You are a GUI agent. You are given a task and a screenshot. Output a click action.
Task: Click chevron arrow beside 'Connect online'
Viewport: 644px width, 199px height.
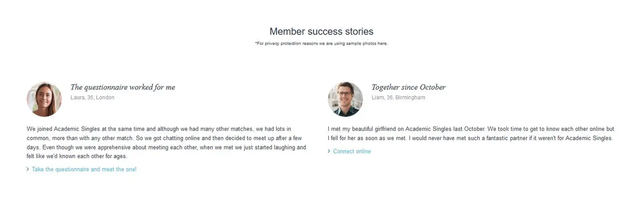tap(329, 152)
